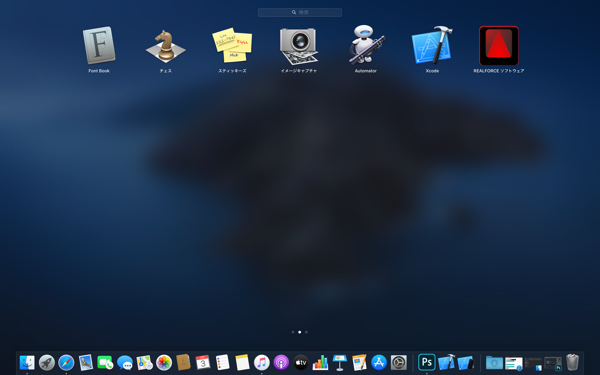
Task: Open minimized Safari window in Dock
Action: (x=514, y=363)
